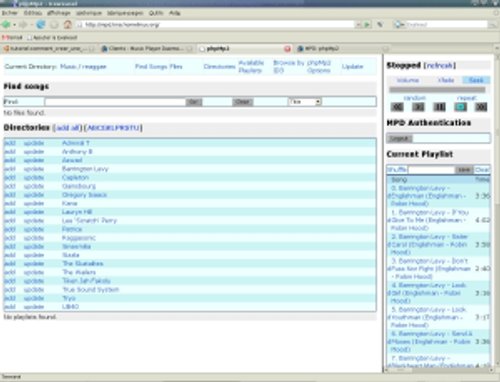Pause playback with the pause button
The height and width of the screenshot is (382, 500).
coord(439,107)
